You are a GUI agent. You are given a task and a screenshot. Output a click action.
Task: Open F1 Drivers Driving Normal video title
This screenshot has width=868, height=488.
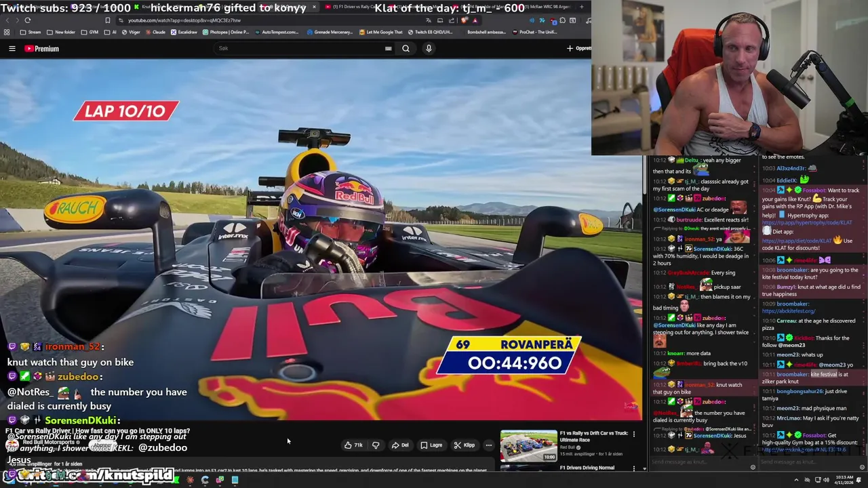coord(587,468)
